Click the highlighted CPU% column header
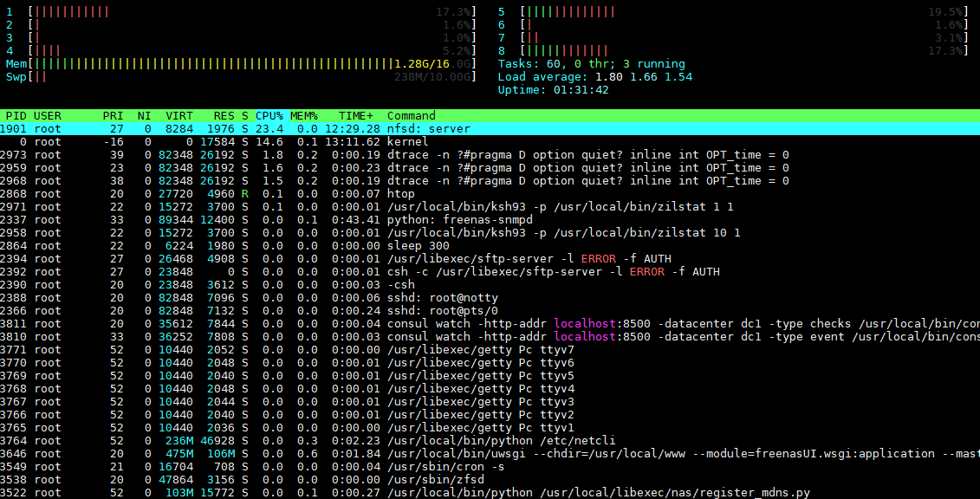Viewport: 980px width, 499px height. pyautogui.click(x=269, y=115)
